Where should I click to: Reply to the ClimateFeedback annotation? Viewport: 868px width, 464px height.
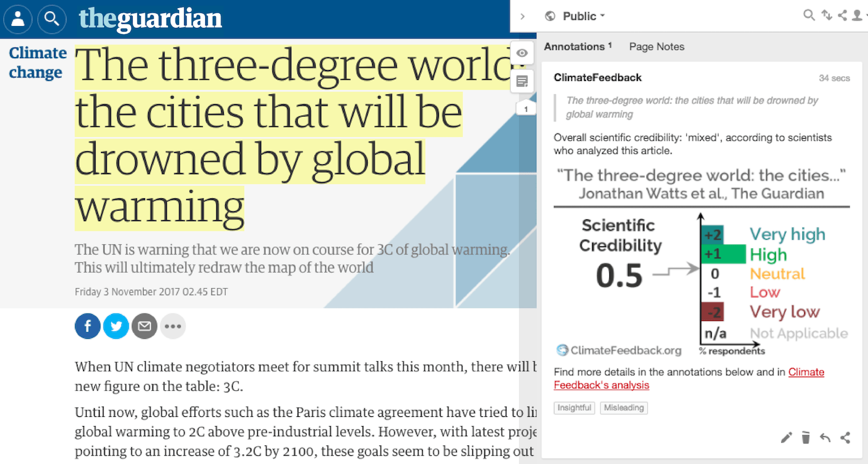click(825, 438)
